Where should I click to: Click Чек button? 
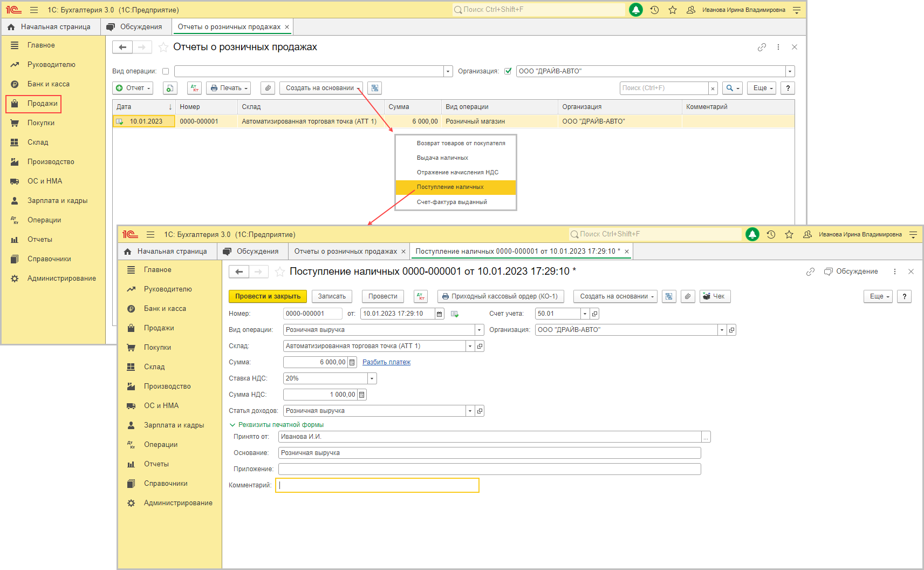click(x=715, y=296)
